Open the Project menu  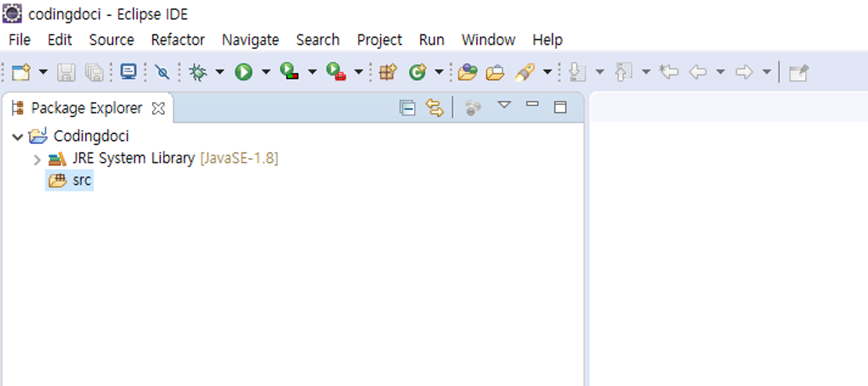[x=379, y=40]
